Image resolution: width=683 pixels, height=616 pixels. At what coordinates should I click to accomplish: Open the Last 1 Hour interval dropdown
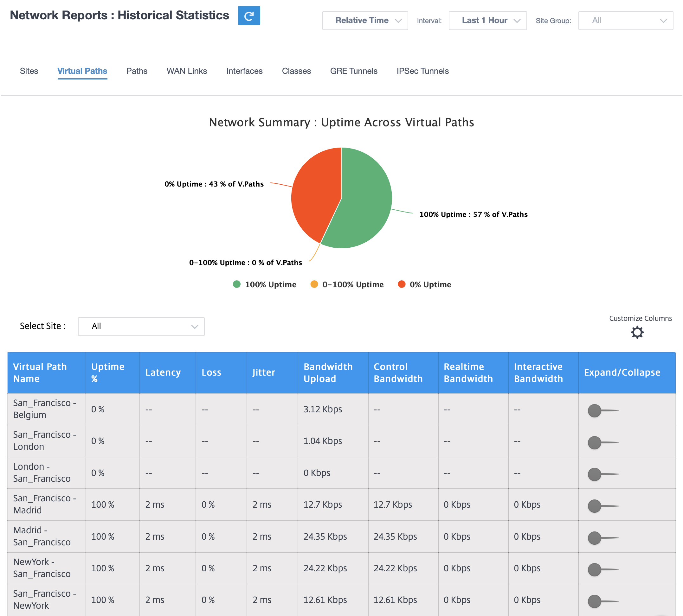point(487,21)
